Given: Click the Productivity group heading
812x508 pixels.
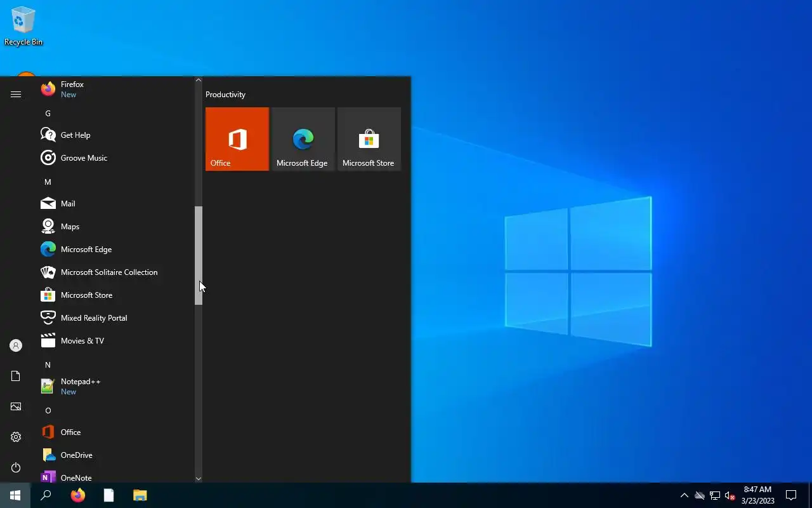Looking at the screenshot, I should 225,95.
